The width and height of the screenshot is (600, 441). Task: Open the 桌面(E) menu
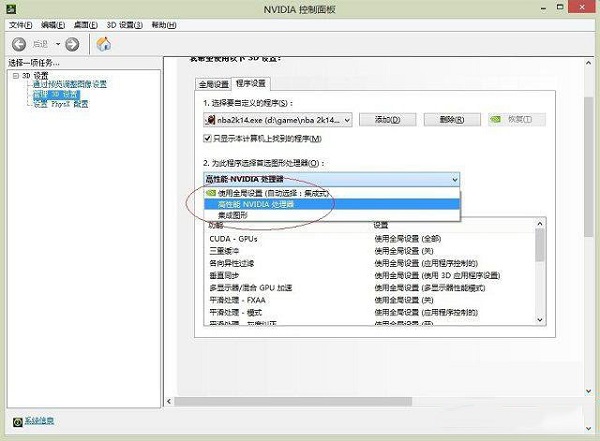[x=85, y=25]
